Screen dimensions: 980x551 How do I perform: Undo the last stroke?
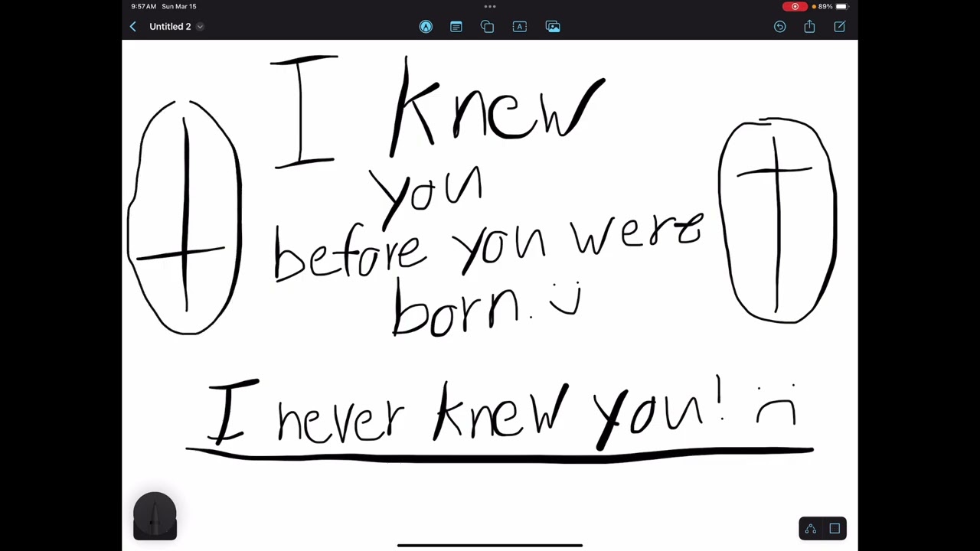click(x=779, y=27)
